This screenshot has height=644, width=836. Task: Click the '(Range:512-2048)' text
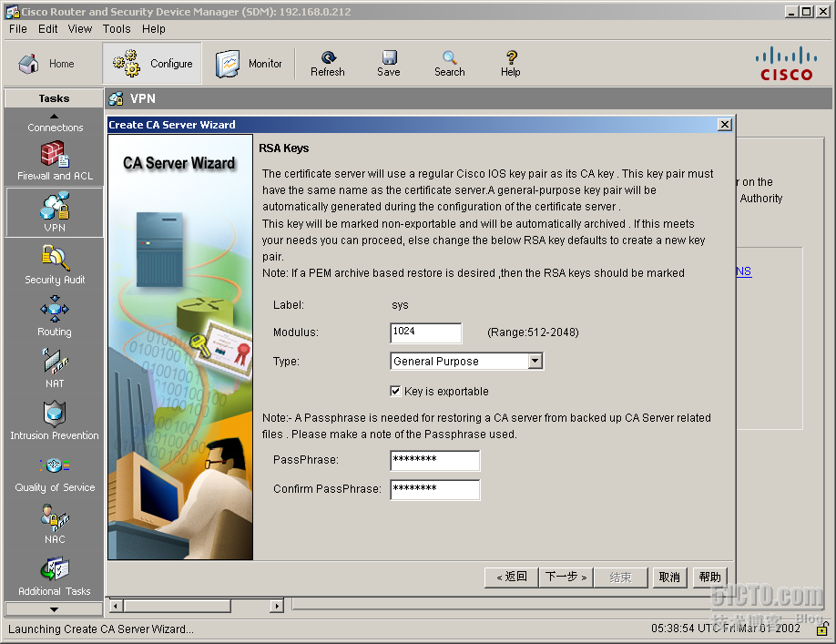point(533,332)
